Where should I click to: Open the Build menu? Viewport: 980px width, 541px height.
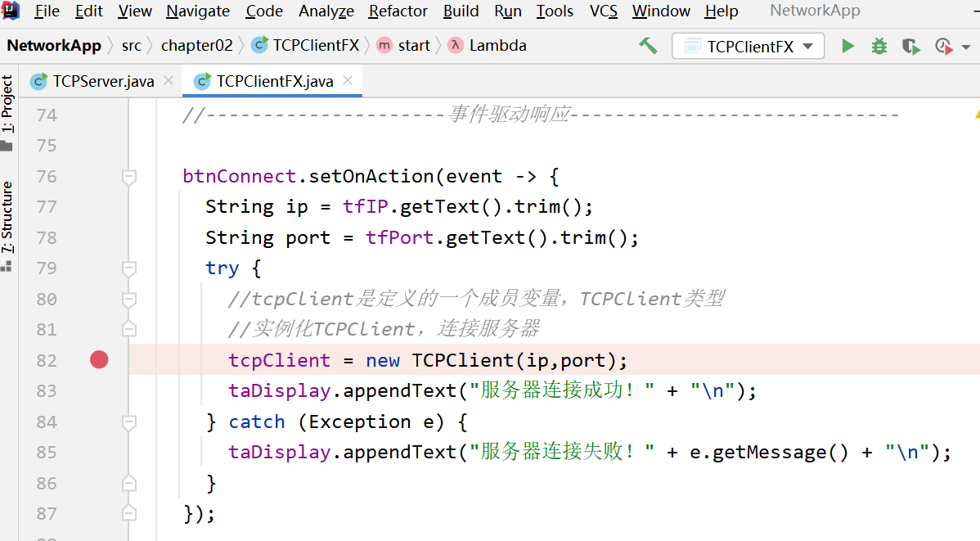[461, 11]
